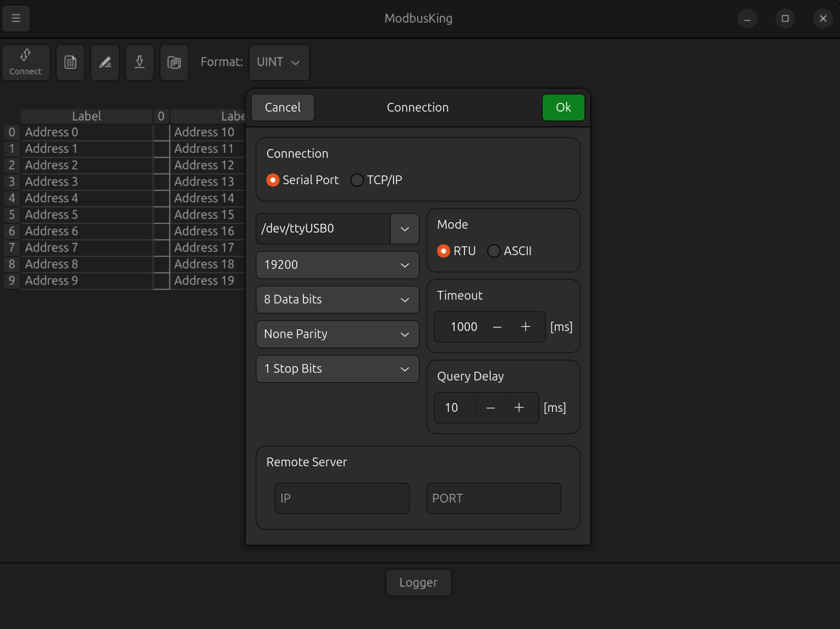840x629 pixels.
Task: Click the stacked folder documents icon
Action: tap(174, 63)
